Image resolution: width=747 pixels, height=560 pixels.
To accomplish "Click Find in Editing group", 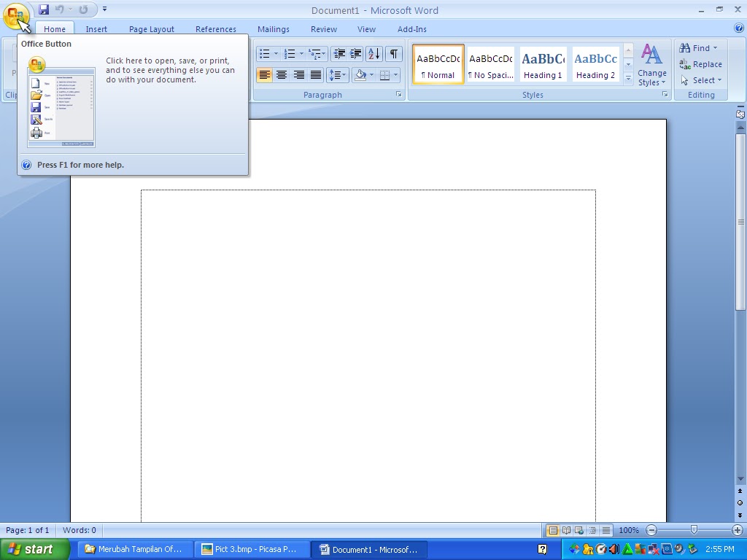I will [x=698, y=48].
